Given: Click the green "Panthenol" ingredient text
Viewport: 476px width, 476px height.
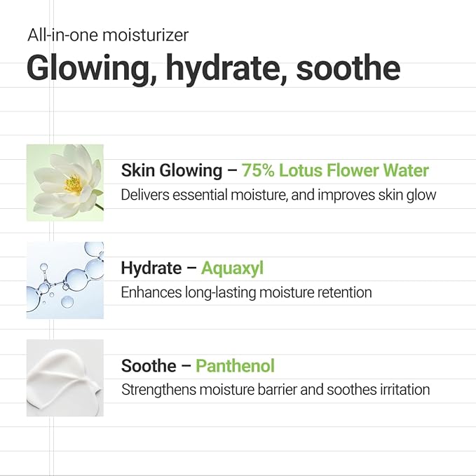Looking at the screenshot, I should pos(235,365).
